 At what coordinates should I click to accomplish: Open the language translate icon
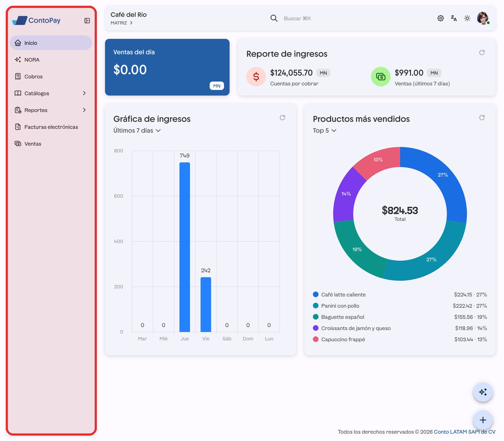(x=454, y=18)
